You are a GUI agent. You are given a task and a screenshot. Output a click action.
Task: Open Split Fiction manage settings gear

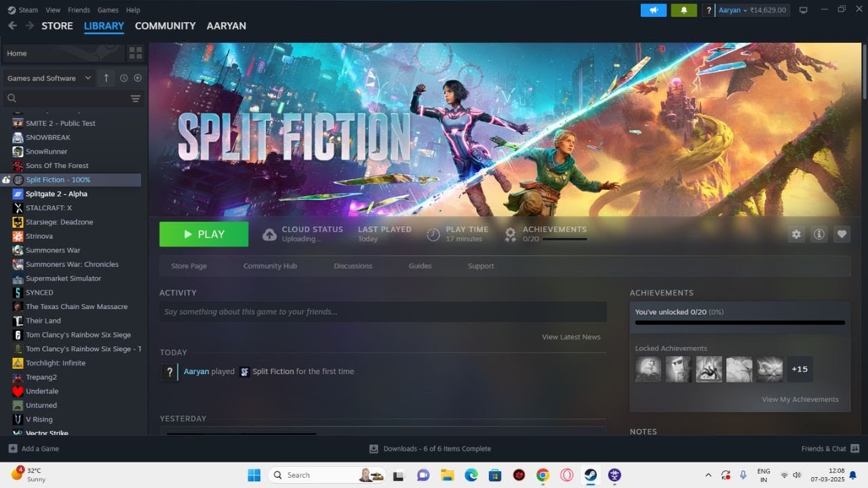tap(796, 234)
